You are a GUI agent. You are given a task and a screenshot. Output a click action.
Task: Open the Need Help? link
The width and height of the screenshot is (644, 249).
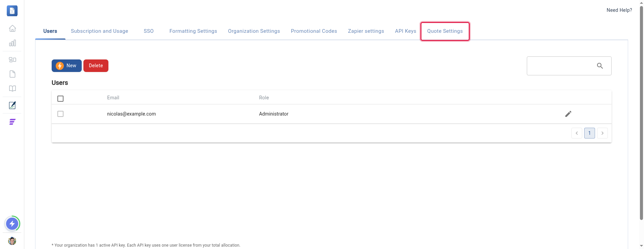coord(619,10)
